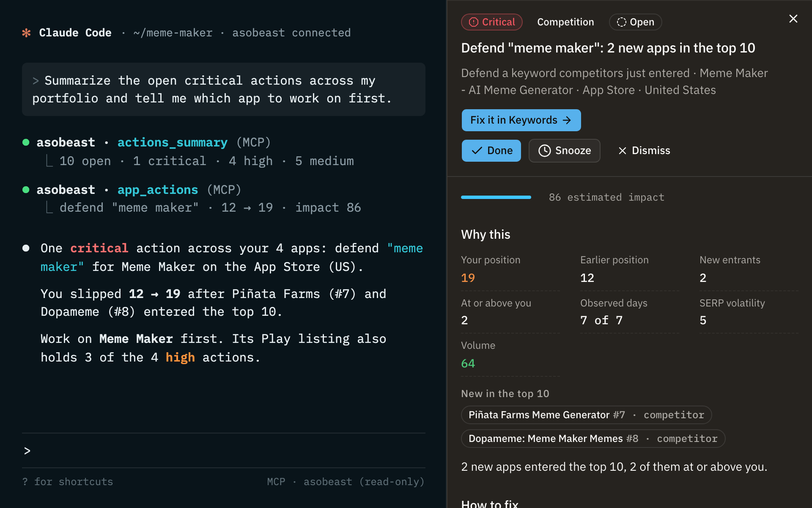The image size is (812, 508).
Task: Open Piñata Farms Meme Generator competitor chip
Action: click(586, 415)
